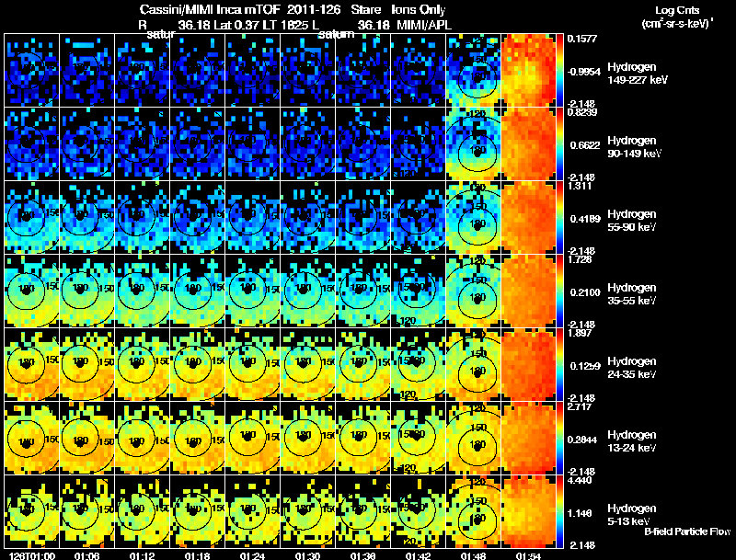Click the 'Hydrogen 149-227 keV' row label
This screenshot has width=736, height=560.
click(x=637, y=74)
